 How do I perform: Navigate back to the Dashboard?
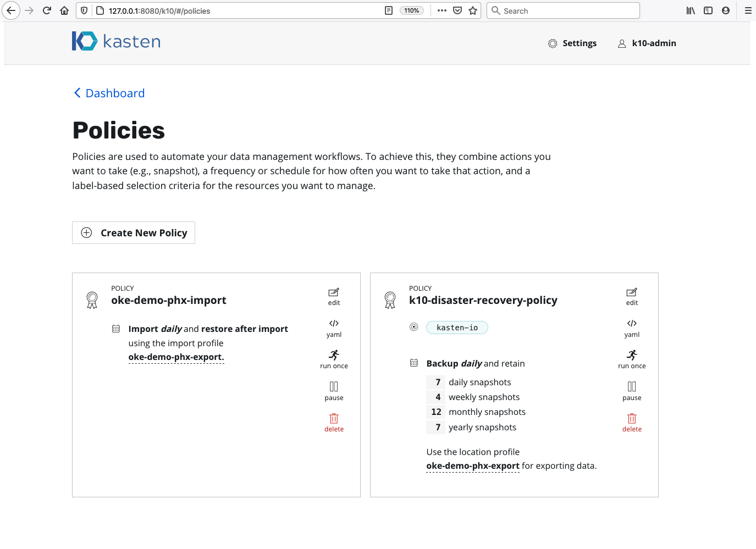click(109, 93)
